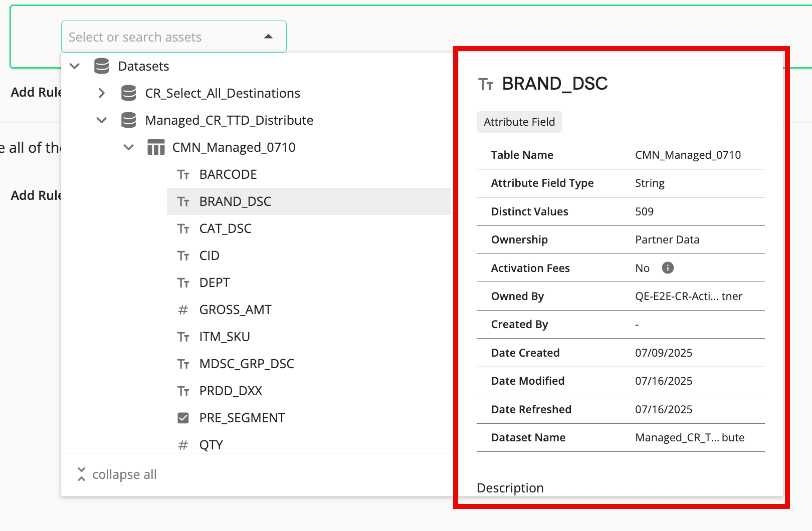Click the Managed_CR_TTD_Distribute dataset label
Image resolution: width=812 pixels, height=531 pixels.
tap(229, 120)
